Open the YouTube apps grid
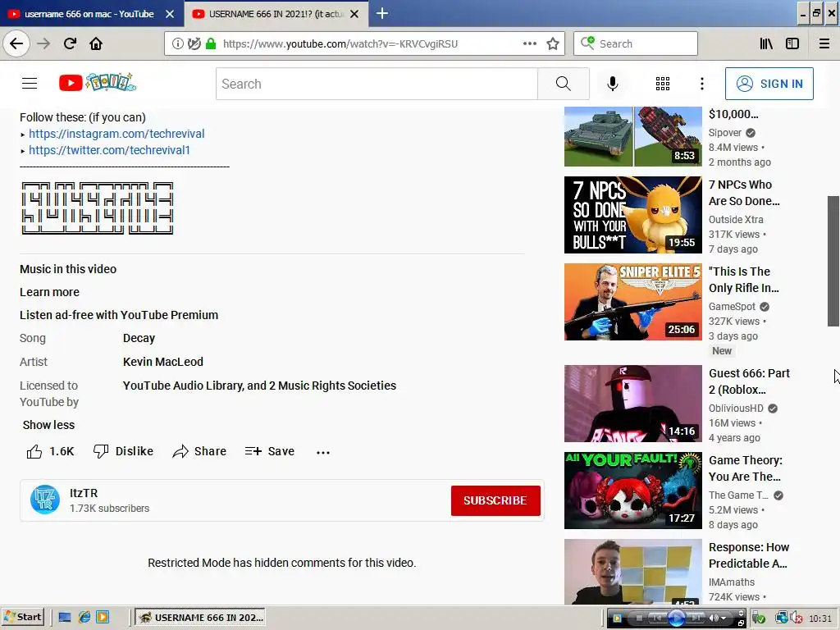 pyautogui.click(x=663, y=84)
